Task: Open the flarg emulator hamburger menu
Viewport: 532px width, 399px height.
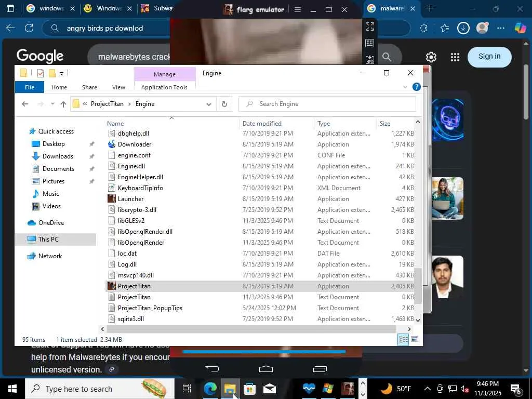Action: point(298,9)
